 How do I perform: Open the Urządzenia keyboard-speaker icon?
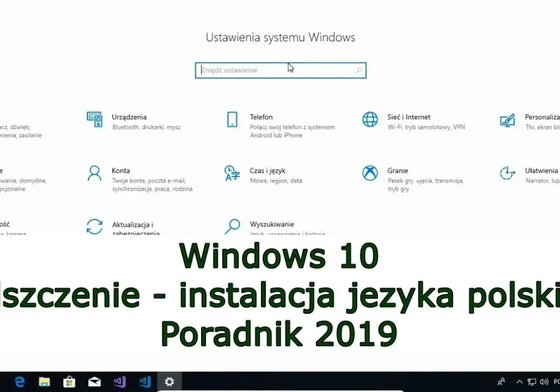point(95,119)
